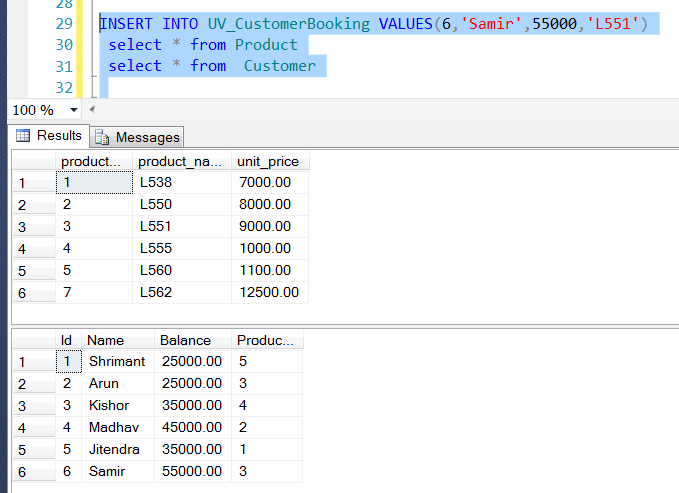
Task: Select the 12500.00 unit price cell
Action: point(270,292)
